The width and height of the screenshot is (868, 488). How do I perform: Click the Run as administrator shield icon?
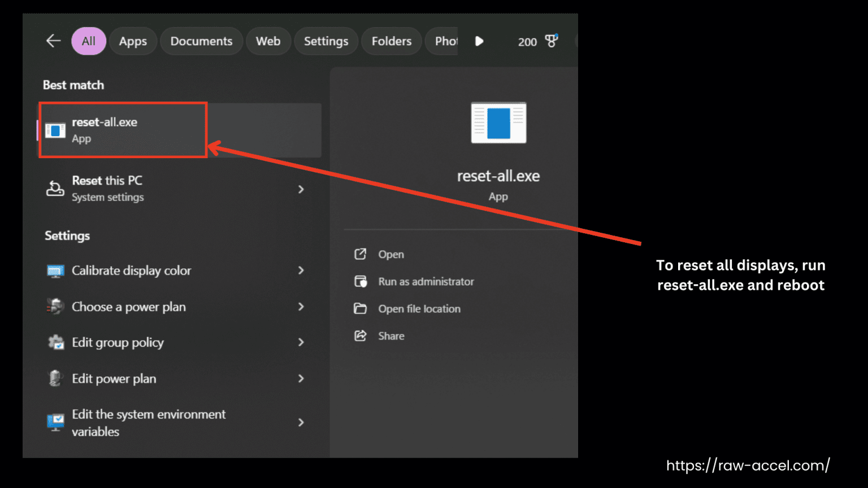click(361, 281)
